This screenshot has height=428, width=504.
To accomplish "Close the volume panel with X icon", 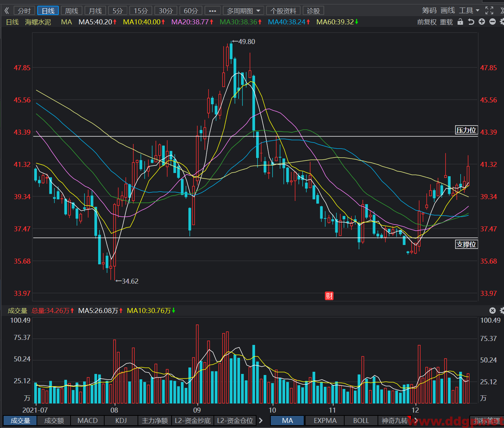I will tap(493, 311).
